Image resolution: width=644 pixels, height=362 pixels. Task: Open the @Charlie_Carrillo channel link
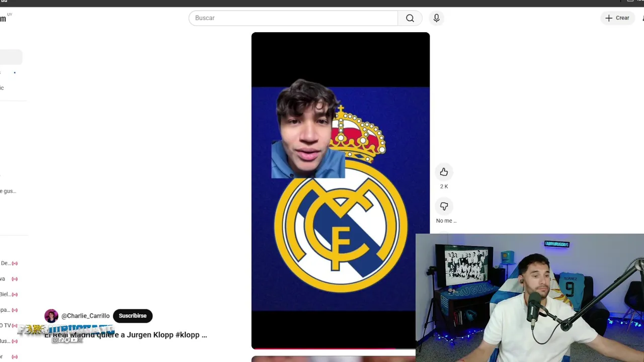point(86,316)
